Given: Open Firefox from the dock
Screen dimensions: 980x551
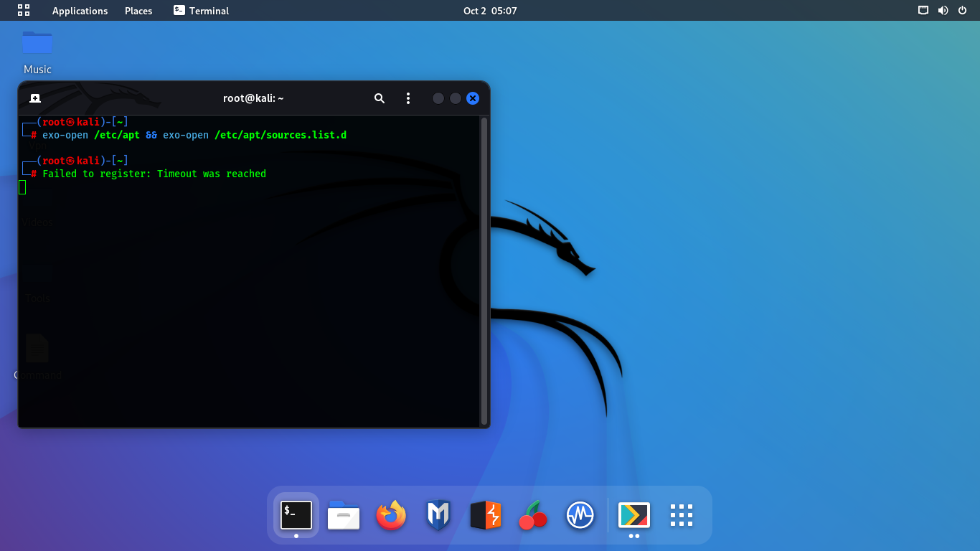Looking at the screenshot, I should 391,515.
